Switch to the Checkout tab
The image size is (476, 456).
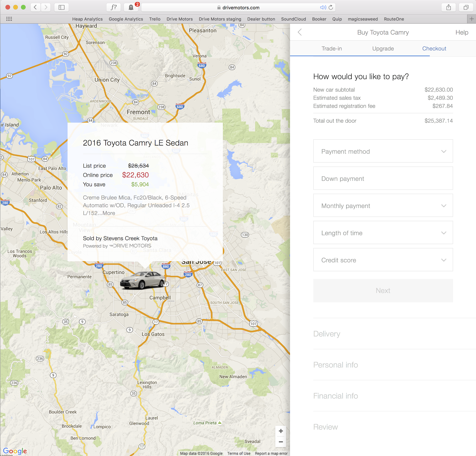click(x=434, y=49)
